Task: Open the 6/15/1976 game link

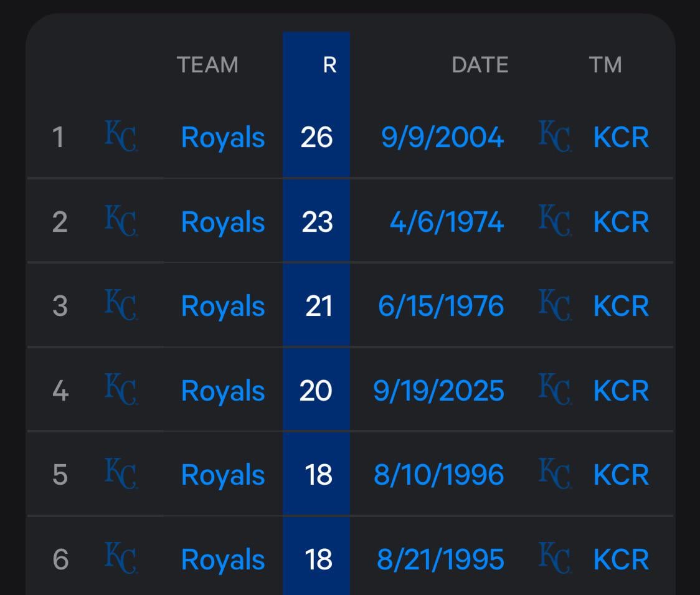Action: click(x=440, y=305)
